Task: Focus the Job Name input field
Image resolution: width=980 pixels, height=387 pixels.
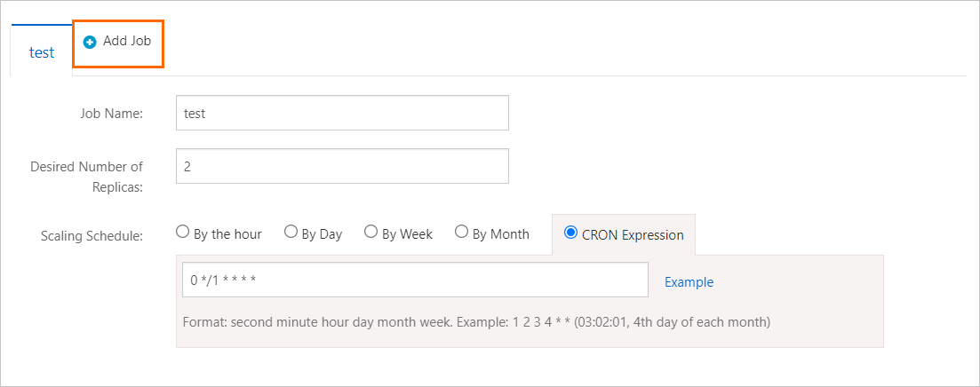Action: pos(342,114)
